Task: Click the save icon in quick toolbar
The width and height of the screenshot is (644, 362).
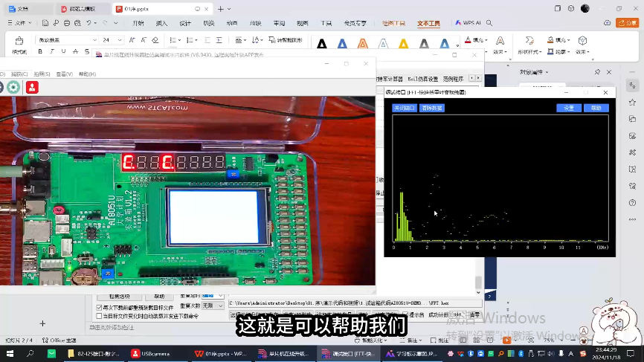Action: tap(45, 23)
